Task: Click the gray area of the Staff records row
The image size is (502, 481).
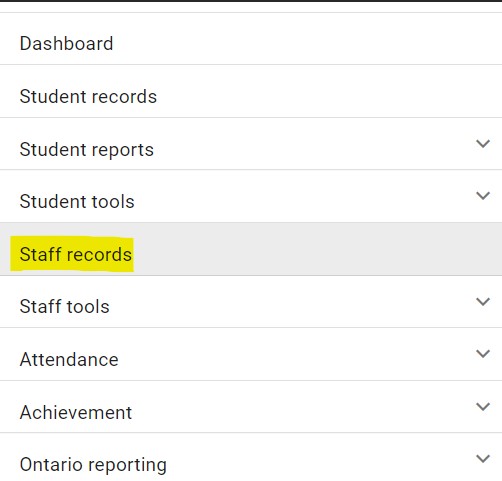Action: [317, 249]
